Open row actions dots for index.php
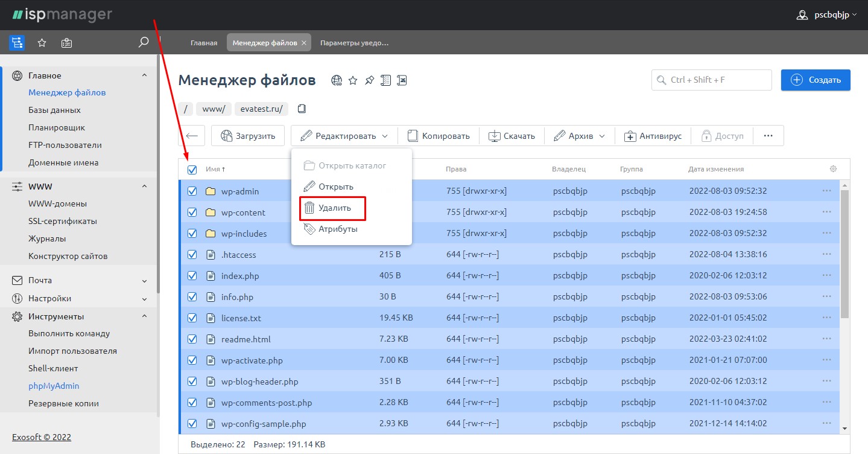 pos(826,275)
